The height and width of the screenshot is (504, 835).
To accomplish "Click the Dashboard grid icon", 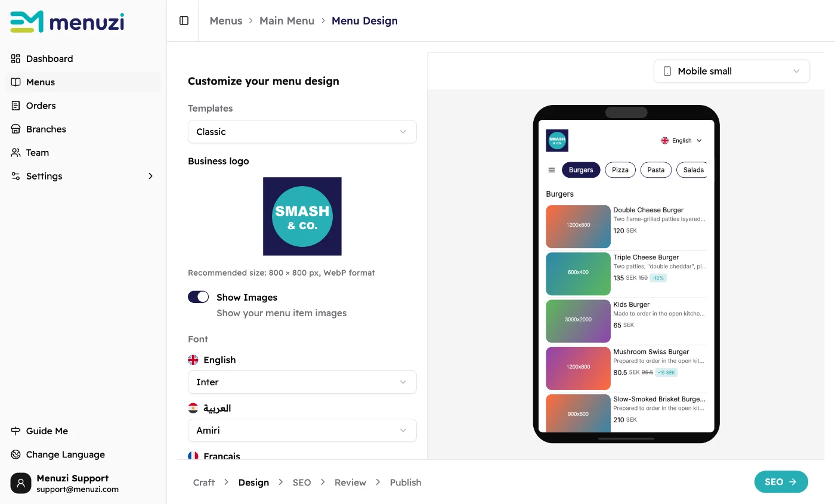I will (16, 58).
